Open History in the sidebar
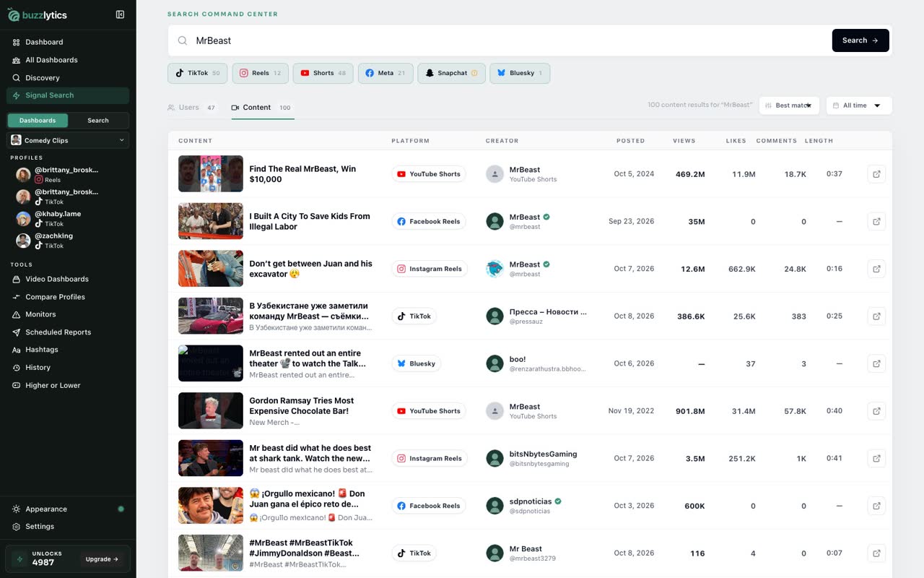This screenshot has width=924, height=578. pos(68,368)
